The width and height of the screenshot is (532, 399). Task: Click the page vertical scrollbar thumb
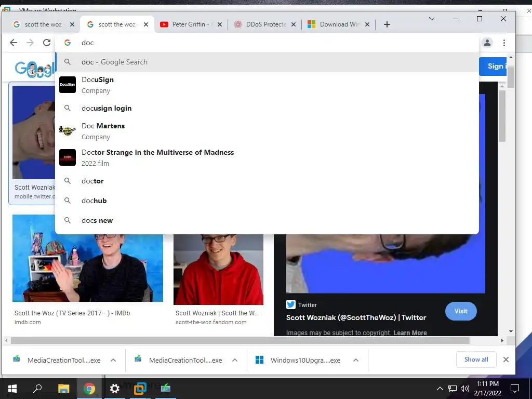pos(511,76)
